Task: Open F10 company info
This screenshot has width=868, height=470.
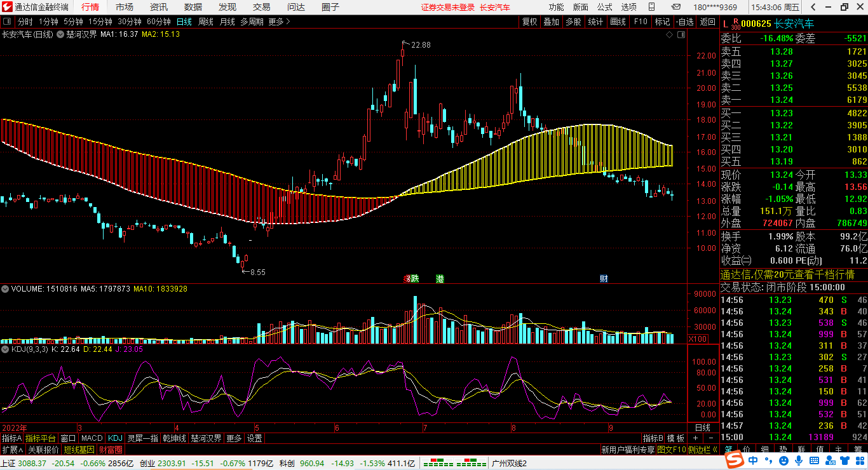Action: coord(641,22)
